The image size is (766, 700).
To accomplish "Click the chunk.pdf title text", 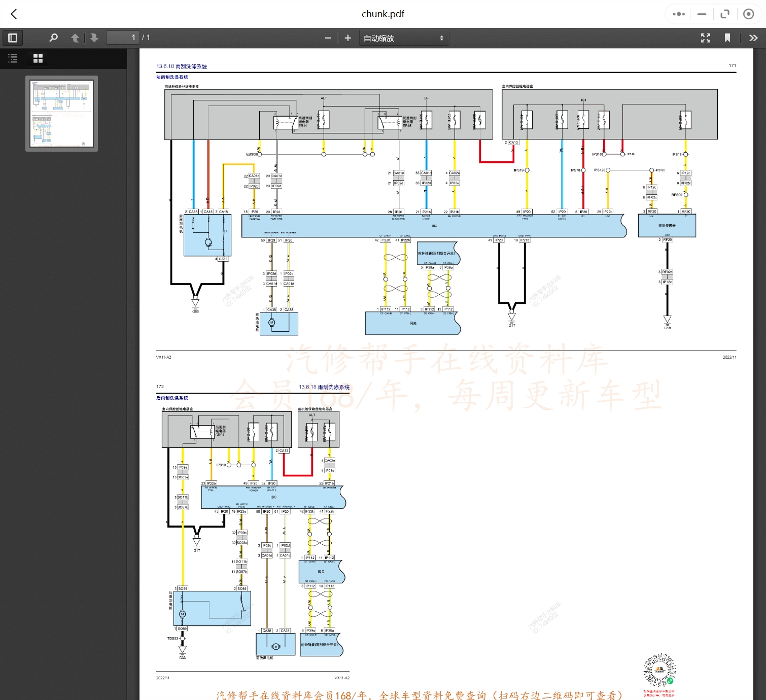I will 382,14.
